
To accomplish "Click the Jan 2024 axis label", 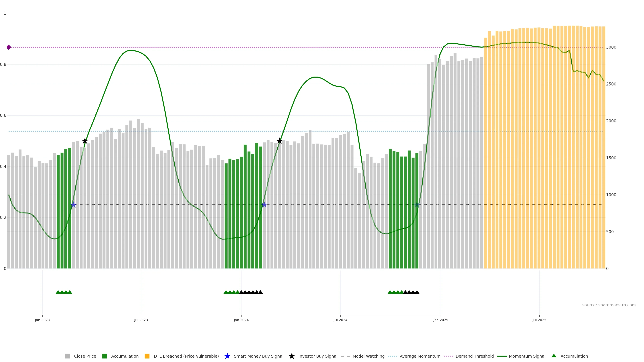I will (x=241, y=320).
